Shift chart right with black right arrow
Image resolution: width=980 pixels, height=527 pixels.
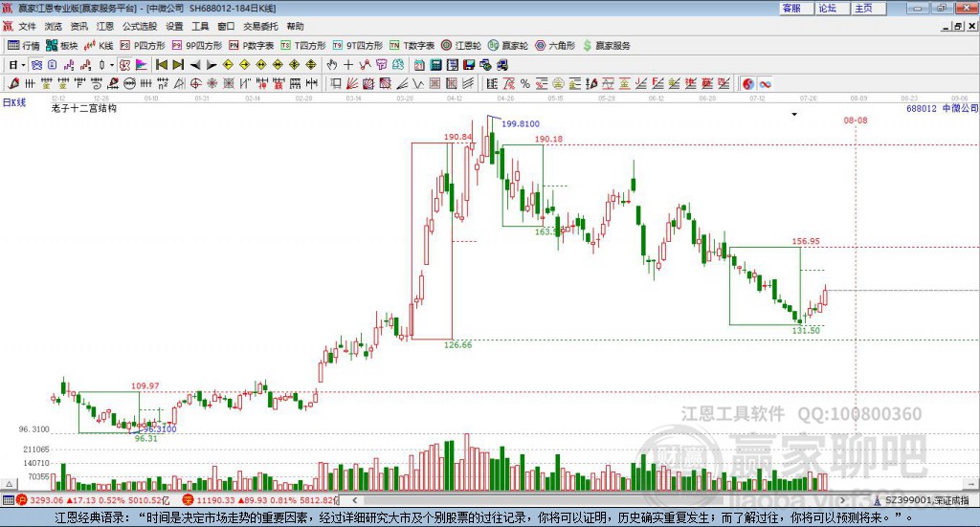coord(212,65)
